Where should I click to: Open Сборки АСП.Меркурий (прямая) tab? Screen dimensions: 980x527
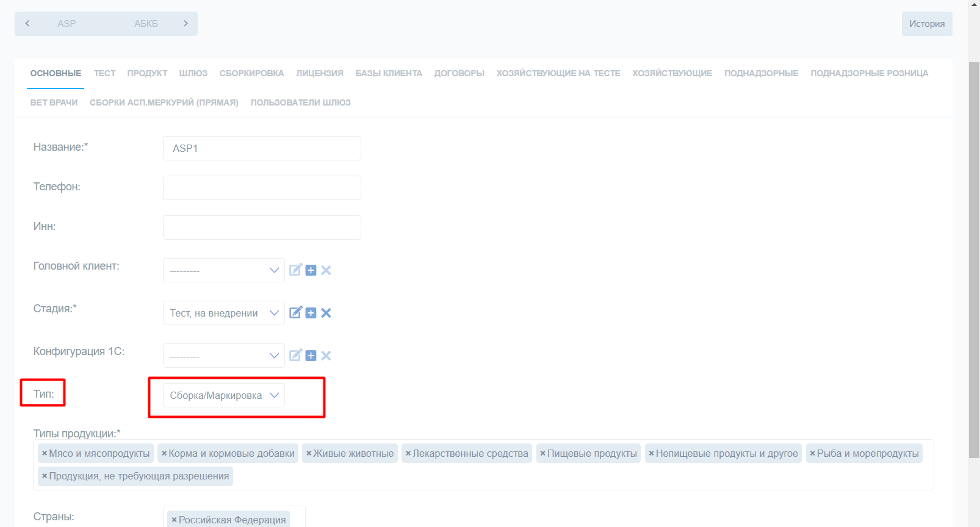(x=164, y=102)
